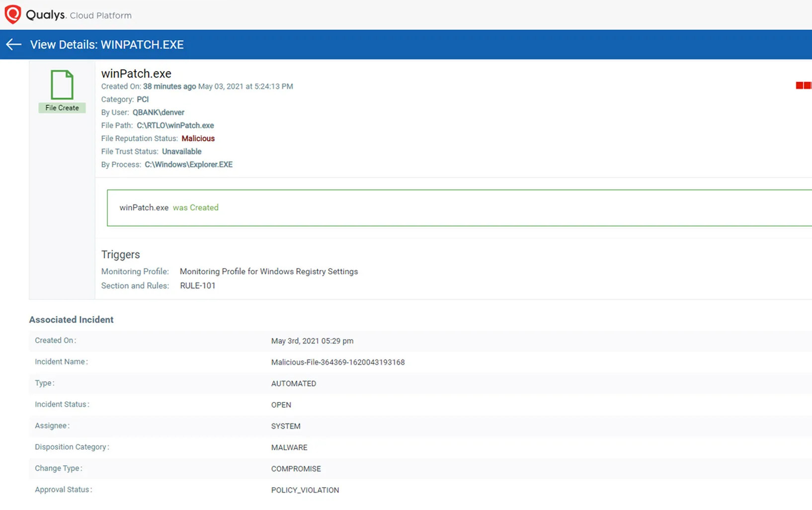Select the File Create label

62,108
